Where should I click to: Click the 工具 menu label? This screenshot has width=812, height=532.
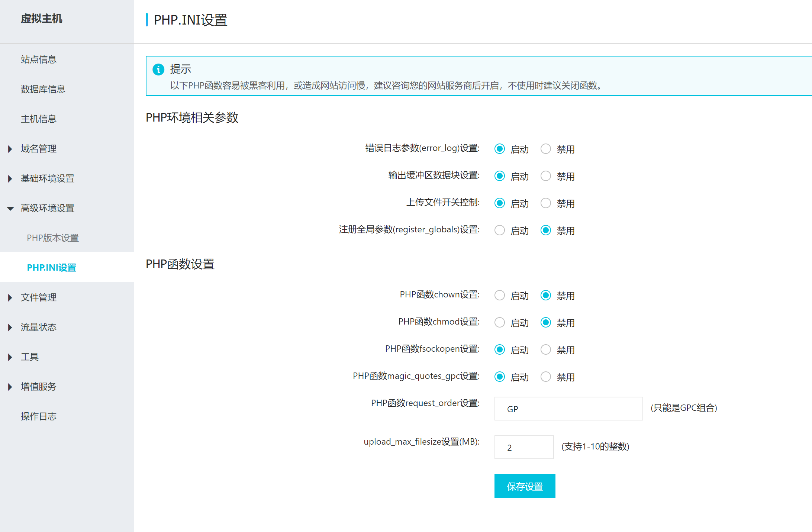click(30, 357)
